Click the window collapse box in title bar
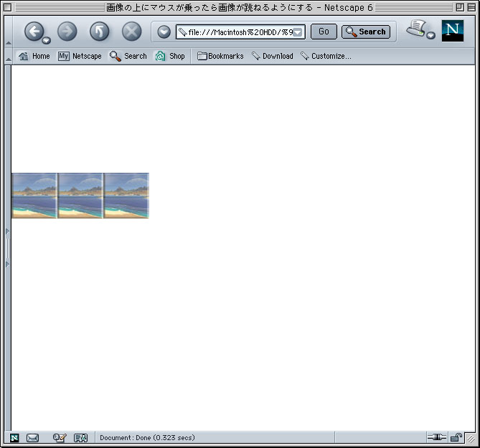 pyautogui.click(x=471, y=7)
